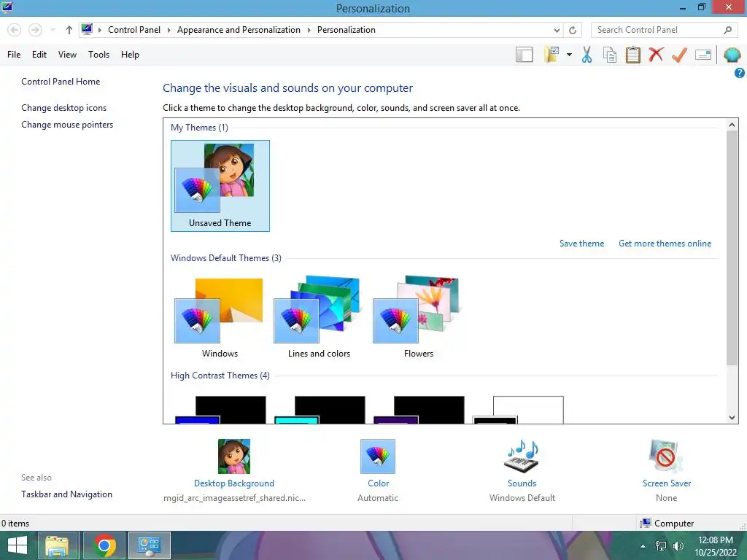Click the orange checkmark toolbar icon

pyautogui.click(x=679, y=55)
